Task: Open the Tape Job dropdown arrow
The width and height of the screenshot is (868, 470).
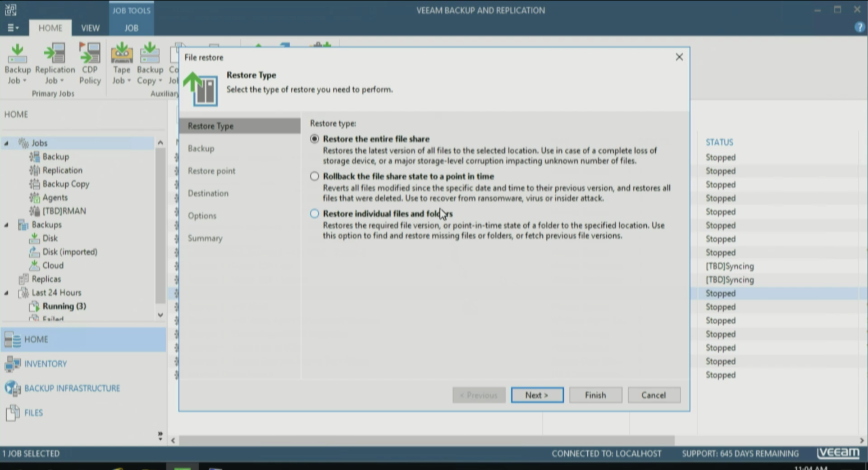Action: click(x=129, y=81)
